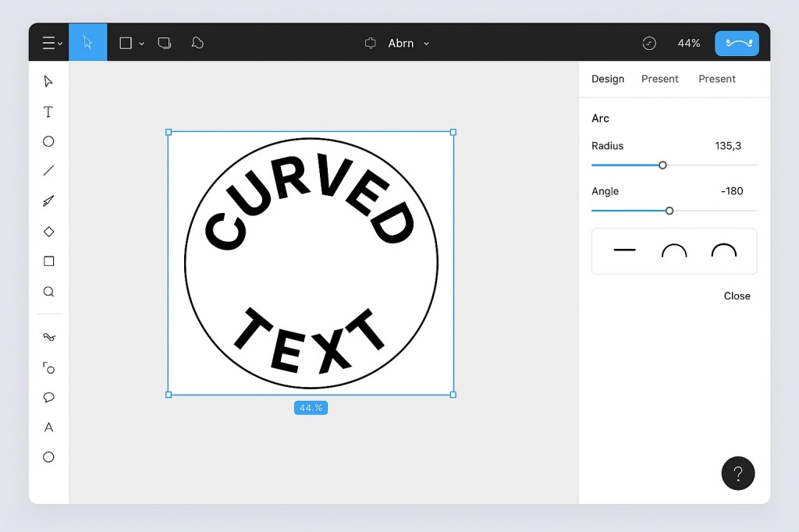Open the Present tab
Viewport: 799px width, 532px height.
click(x=660, y=79)
